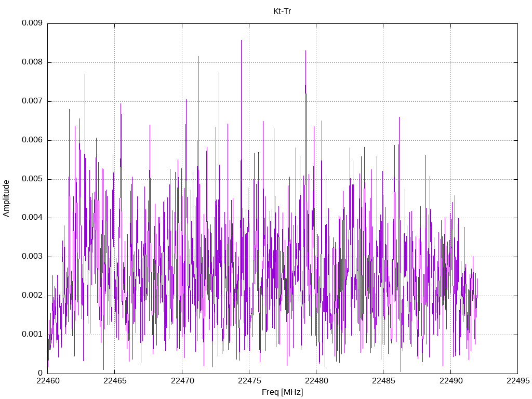This screenshot has width=532, height=399.
Task: Click the x-axis tick 22480
Action: click(x=316, y=381)
